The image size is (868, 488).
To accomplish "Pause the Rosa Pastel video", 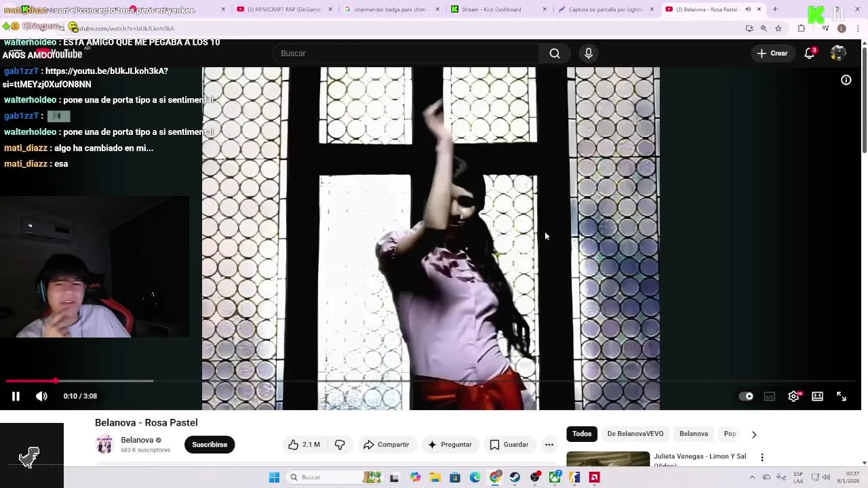I will [x=16, y=396].
